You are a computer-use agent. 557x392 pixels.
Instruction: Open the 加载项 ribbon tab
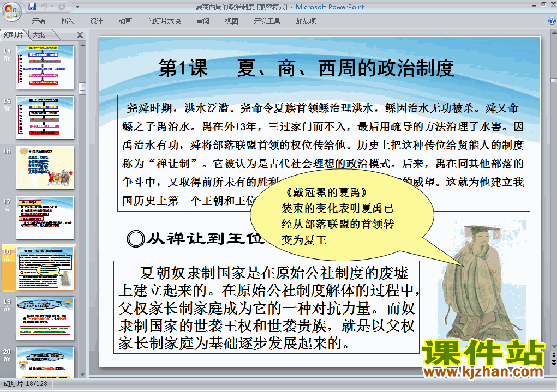coord(306,21)
